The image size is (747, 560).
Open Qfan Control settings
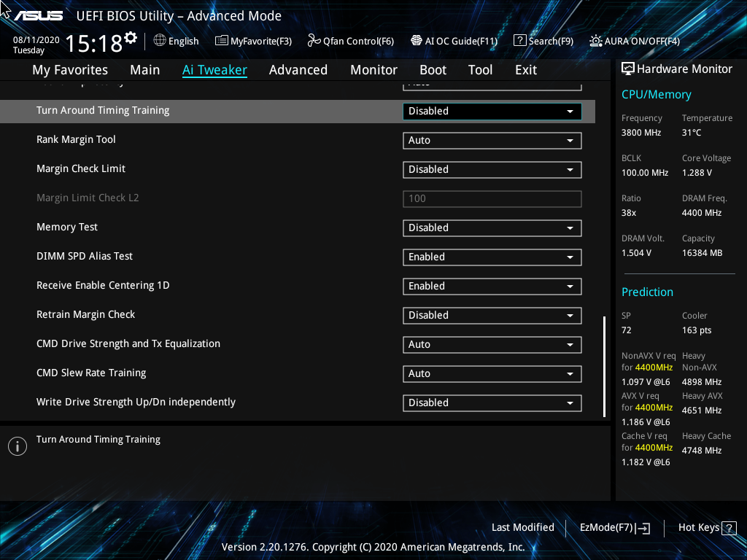(x=350, y=41)
